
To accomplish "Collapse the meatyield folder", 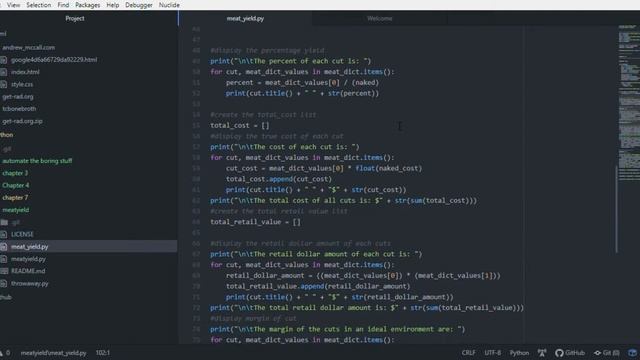I will tap(16, 210).
